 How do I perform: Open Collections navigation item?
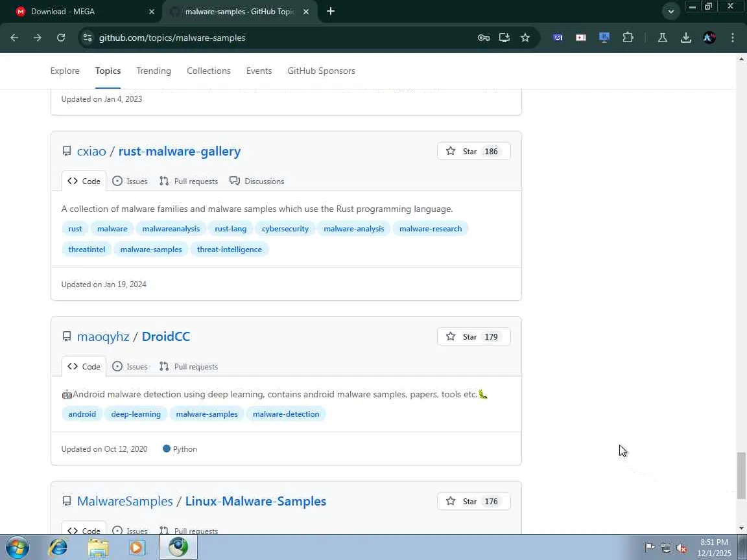click(x=209, y=71)
